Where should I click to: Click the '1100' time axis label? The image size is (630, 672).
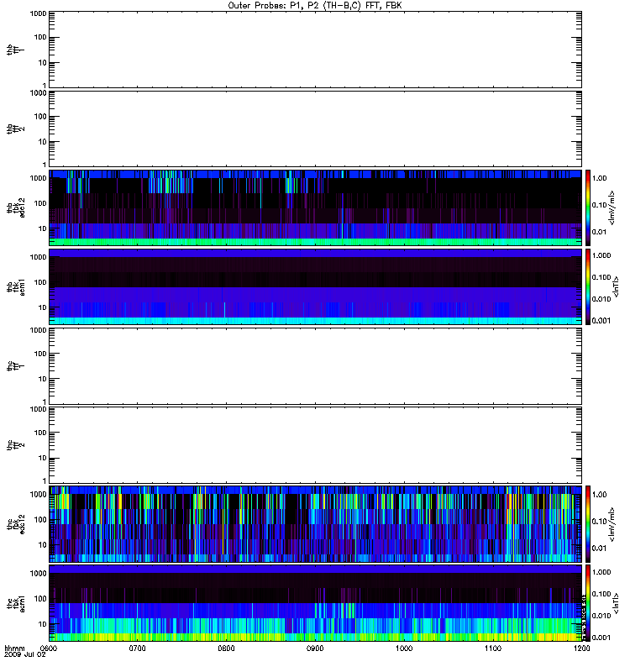click(x=493, y=648)
